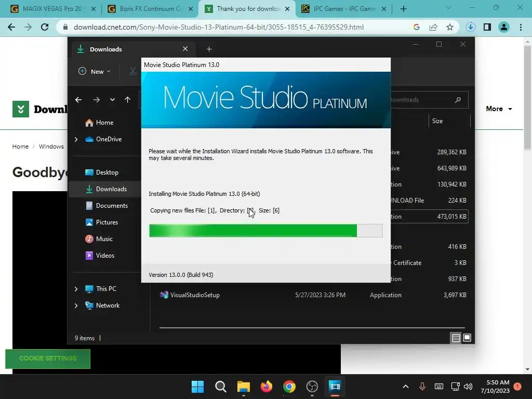Switch to Chrome in the taskbar

pos(289,387)
